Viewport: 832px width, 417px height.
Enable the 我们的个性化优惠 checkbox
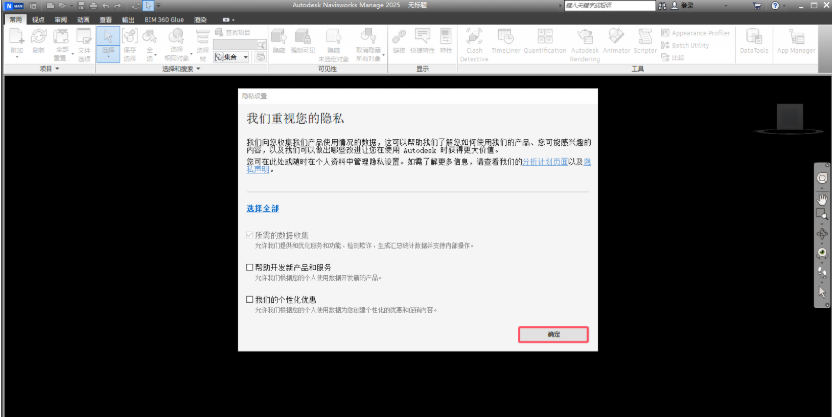(x=249, y=299)
